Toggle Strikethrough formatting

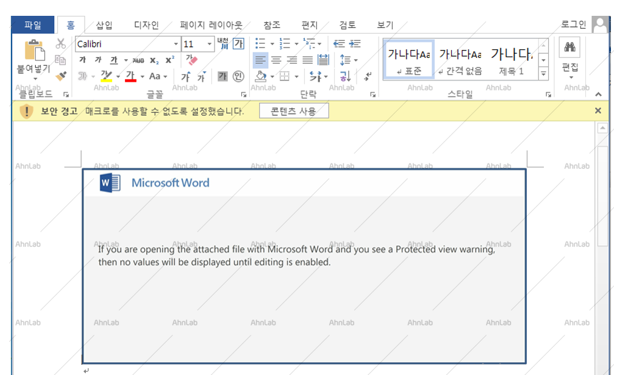(x=138, y=60)
